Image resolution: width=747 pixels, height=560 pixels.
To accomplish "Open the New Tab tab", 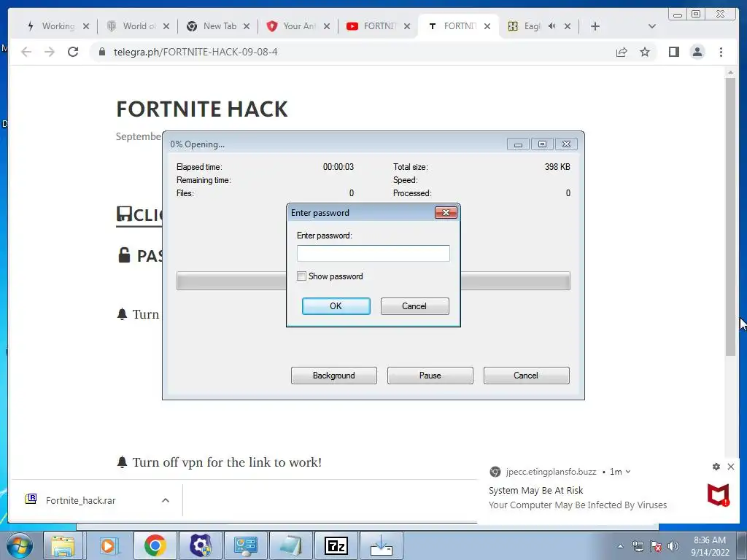I will (x=219, y=26).
